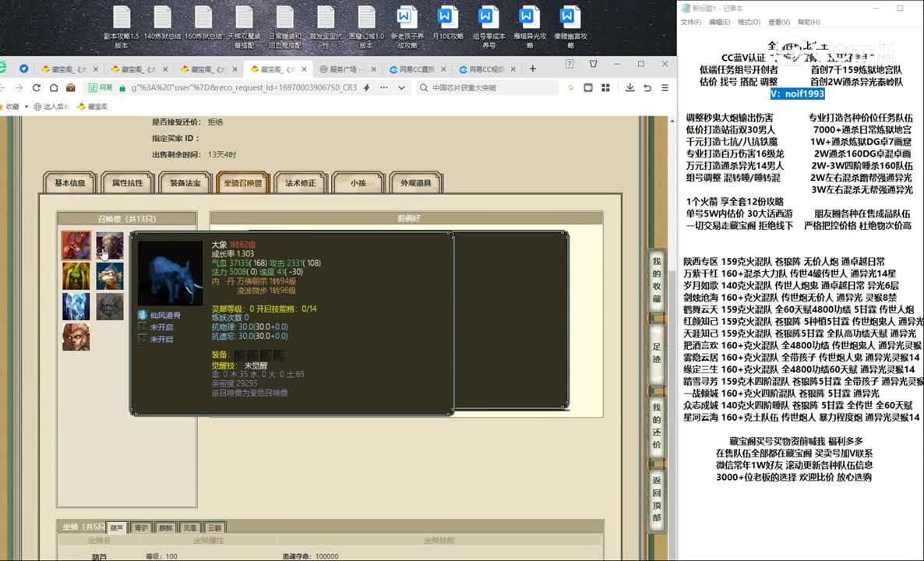Select the ice-blue crystal summon portrait
The image size is (924, 561).
click(76, 306)
